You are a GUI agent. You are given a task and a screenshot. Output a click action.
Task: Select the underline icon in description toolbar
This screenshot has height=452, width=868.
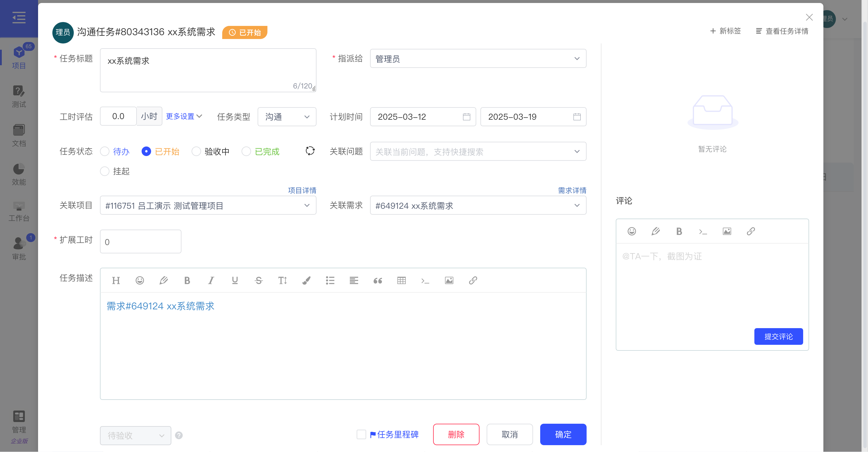(234, 280)
